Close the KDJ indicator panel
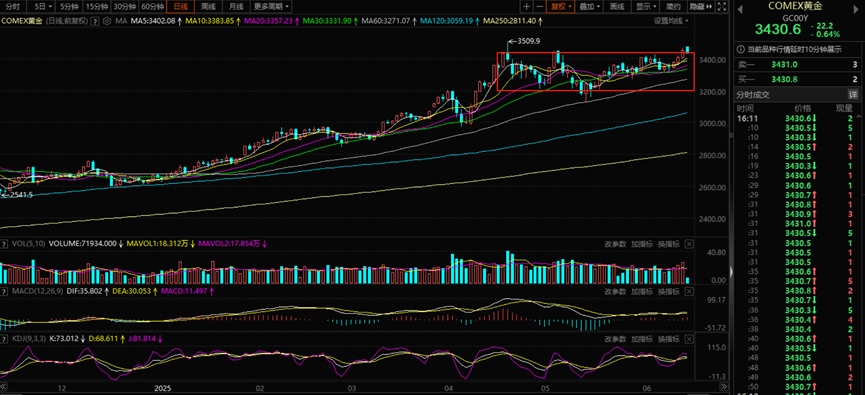The image size is (865, 395). click(x=690, y=338)
